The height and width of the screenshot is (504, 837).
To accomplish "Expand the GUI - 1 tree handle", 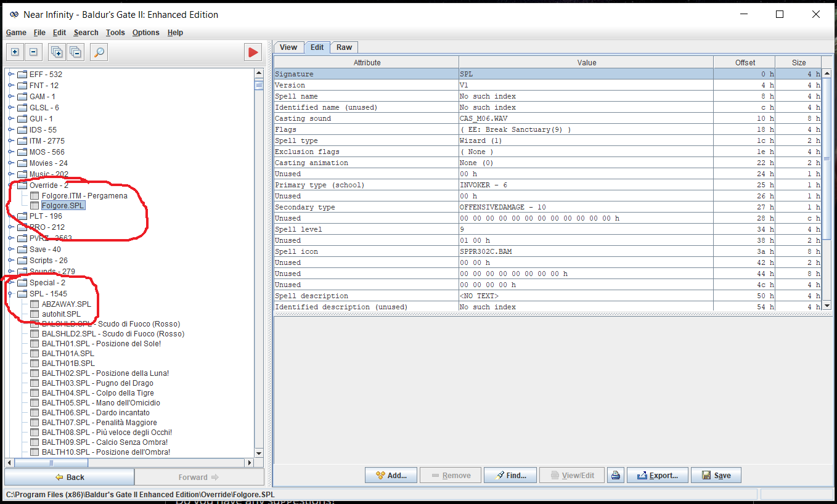I will click(10, 118).
